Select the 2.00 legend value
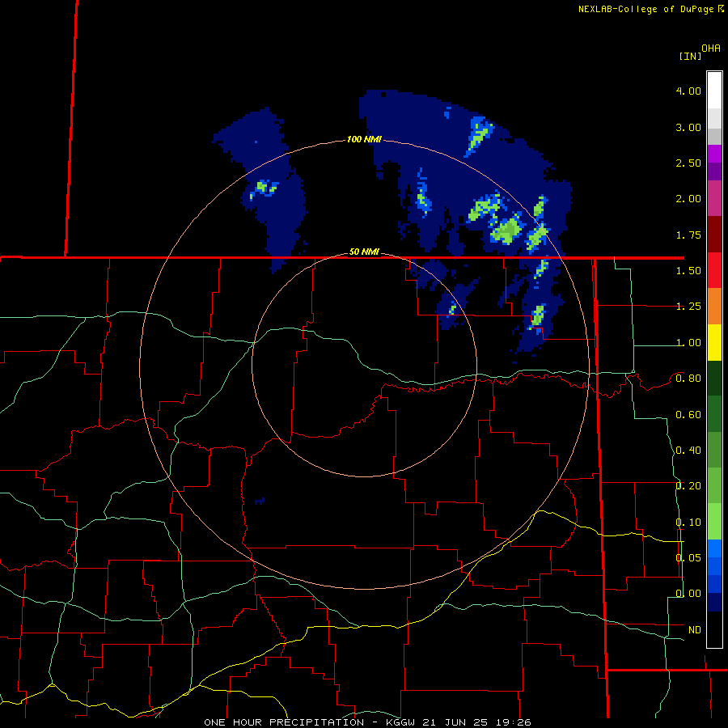This screenshot has height=728, width=728. pyautogui.click(x=688, y=199)
